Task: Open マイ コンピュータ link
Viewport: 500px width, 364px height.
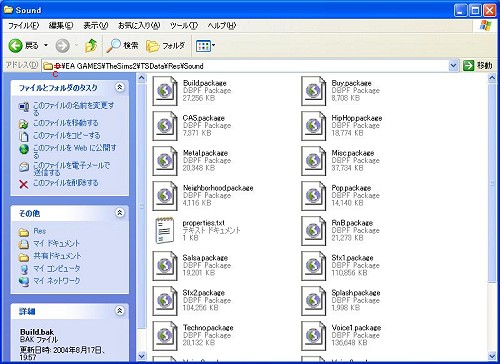Action: pyautogui.click(x=57, y=268)
